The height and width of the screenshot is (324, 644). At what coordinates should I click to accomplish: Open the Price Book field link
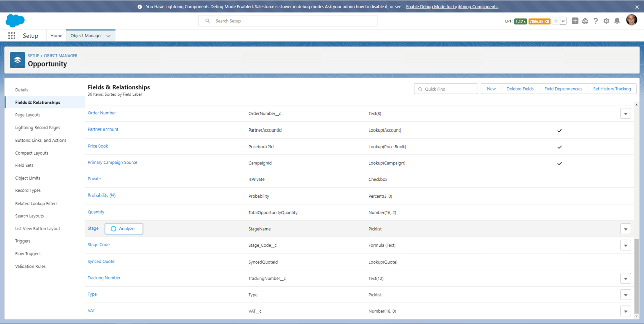tap(98, 146)
